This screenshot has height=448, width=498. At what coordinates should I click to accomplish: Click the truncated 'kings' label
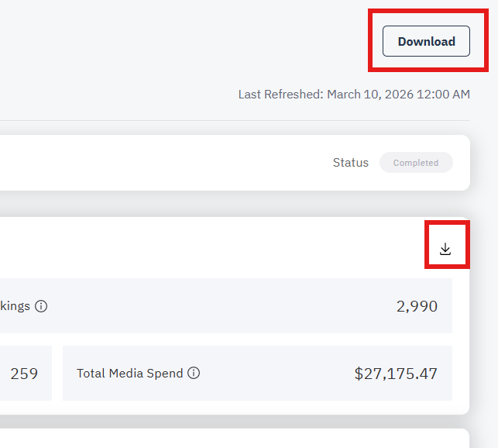(15, 306)
